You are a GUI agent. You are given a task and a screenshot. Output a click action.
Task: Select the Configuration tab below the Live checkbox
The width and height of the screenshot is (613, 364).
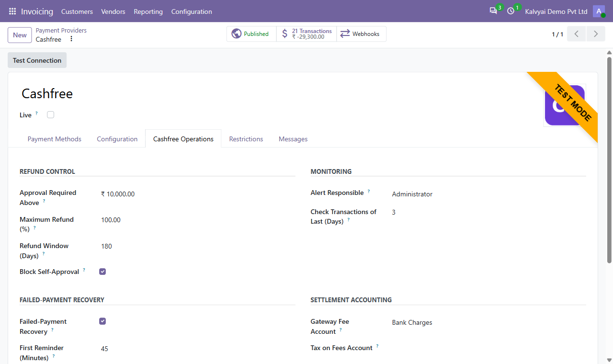(117, 139)
